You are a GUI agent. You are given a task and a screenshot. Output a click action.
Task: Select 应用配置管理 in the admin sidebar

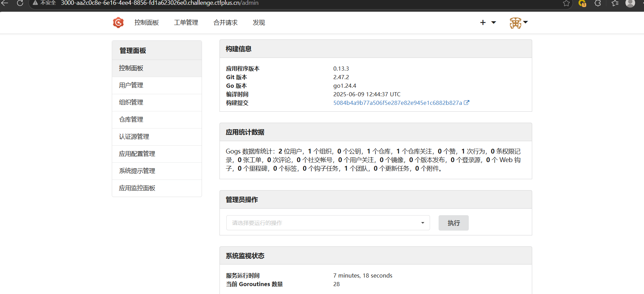coord(157,154)
